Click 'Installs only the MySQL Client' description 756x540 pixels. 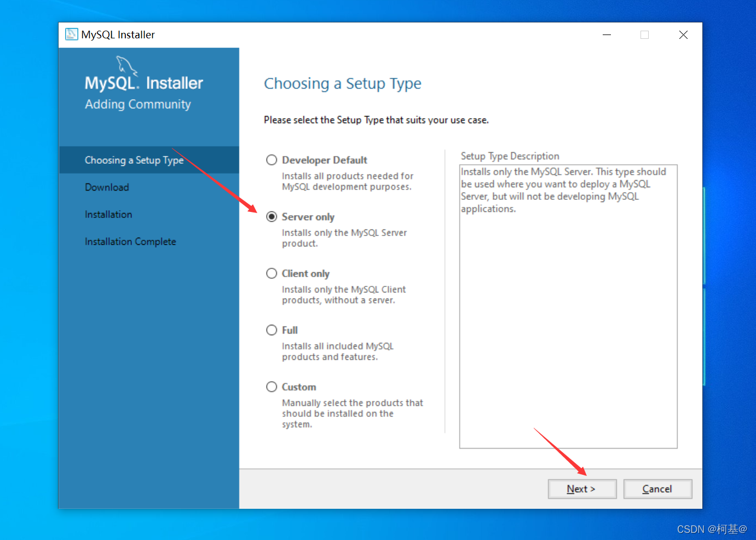click(x=344, y=295)
